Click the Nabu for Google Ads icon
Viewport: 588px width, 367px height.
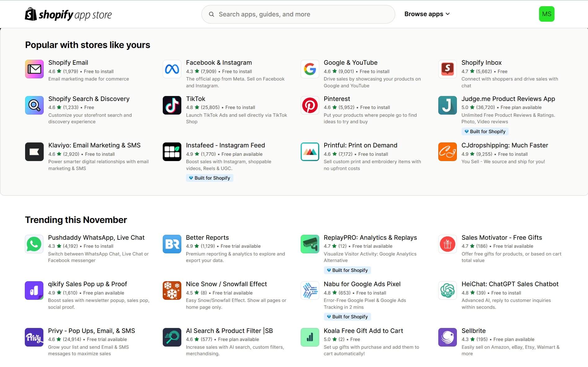[x=310, y=291]
